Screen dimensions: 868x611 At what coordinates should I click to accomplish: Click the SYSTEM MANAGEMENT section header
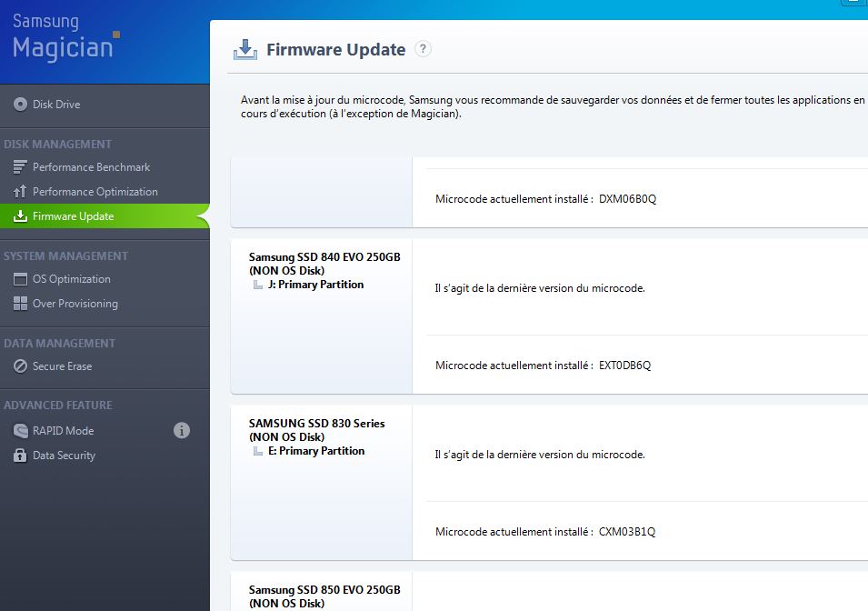tap(65, 256)
